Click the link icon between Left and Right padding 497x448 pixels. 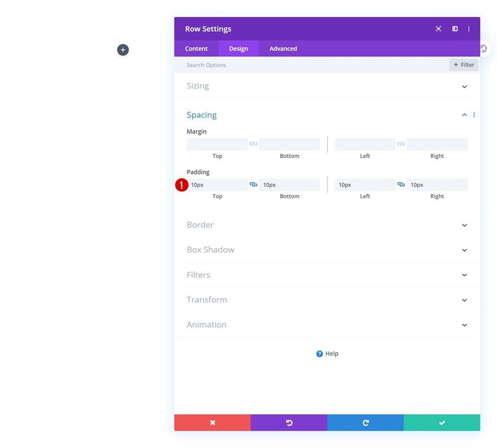point(401,184)
